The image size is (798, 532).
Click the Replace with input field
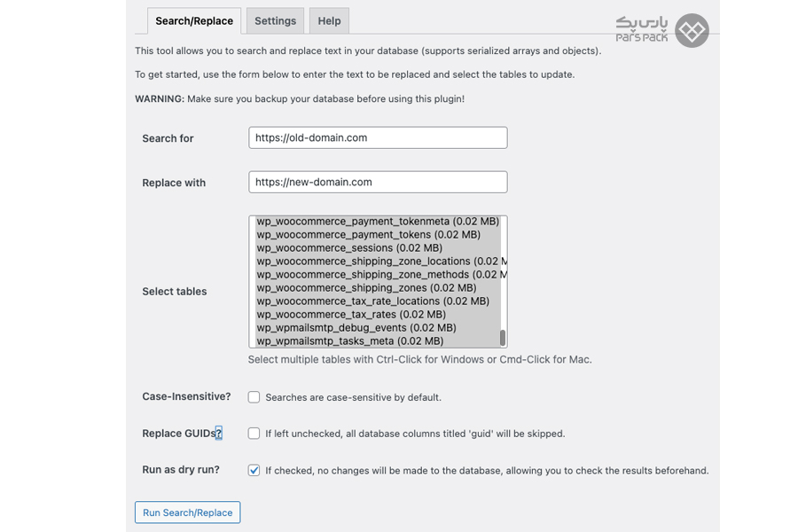click(x=378, y=183)
